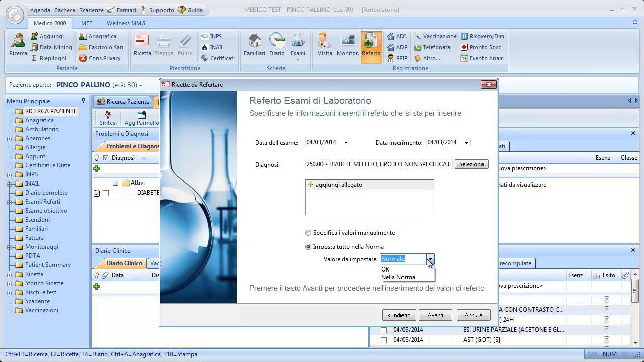This screenshot has height=362, width=644.
Task: Cancel with the Annulla button
Action: (x=473, y=315)
